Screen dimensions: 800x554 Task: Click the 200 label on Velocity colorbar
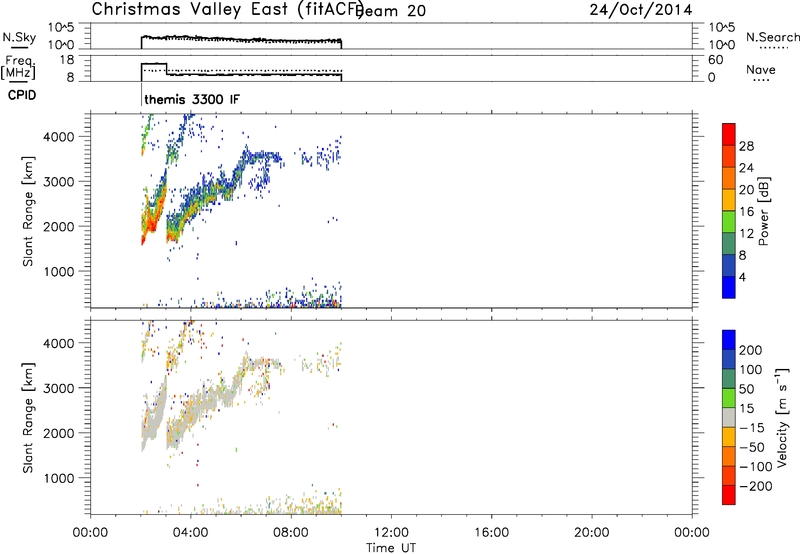point(751,350)
